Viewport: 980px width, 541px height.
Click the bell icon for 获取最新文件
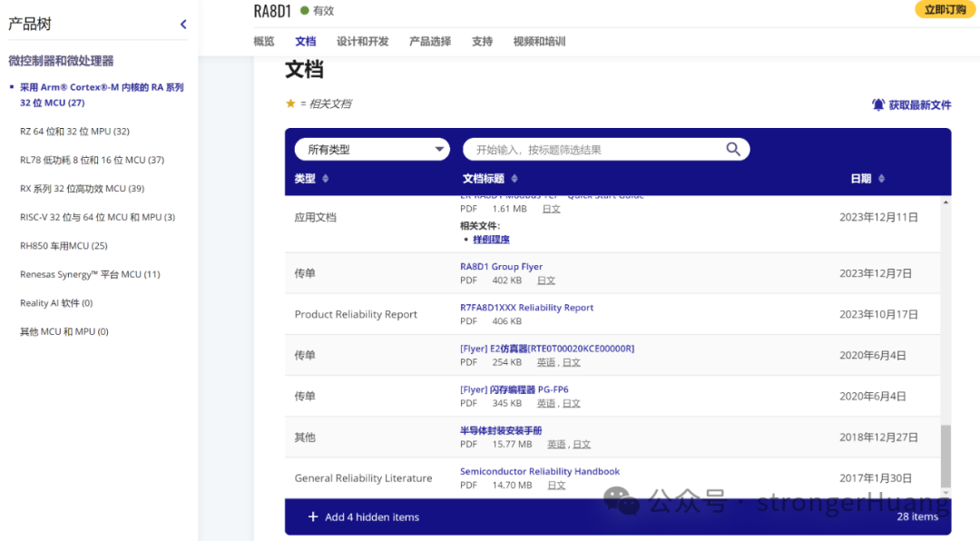[x=878, y=104]
